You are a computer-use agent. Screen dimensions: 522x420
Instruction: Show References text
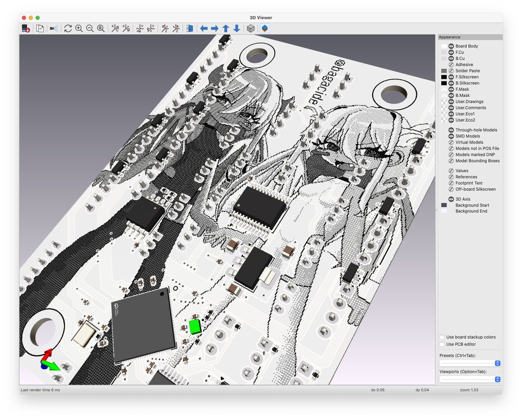(x=451, y=177)
